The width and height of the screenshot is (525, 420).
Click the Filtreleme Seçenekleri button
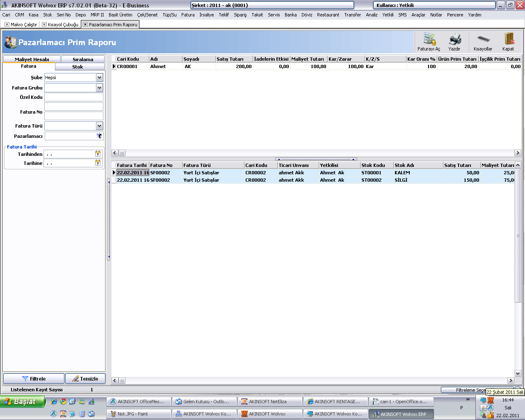coord(477,390)
